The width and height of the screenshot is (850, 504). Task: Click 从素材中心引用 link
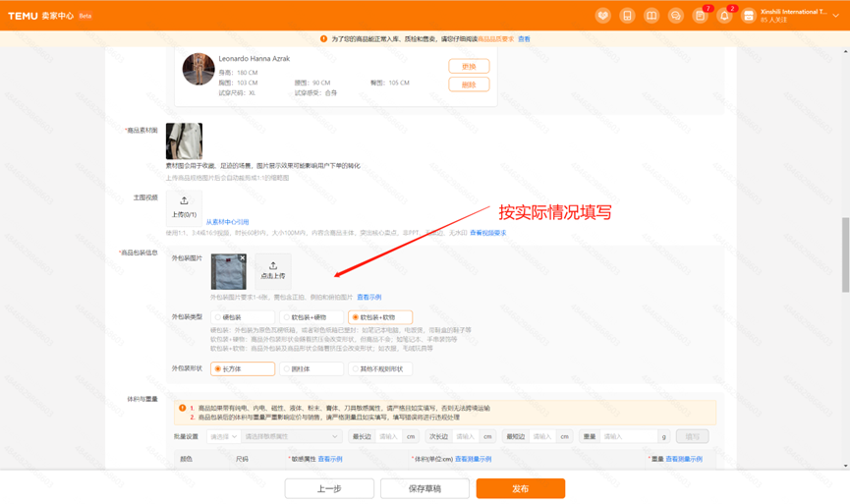(227, 222)
